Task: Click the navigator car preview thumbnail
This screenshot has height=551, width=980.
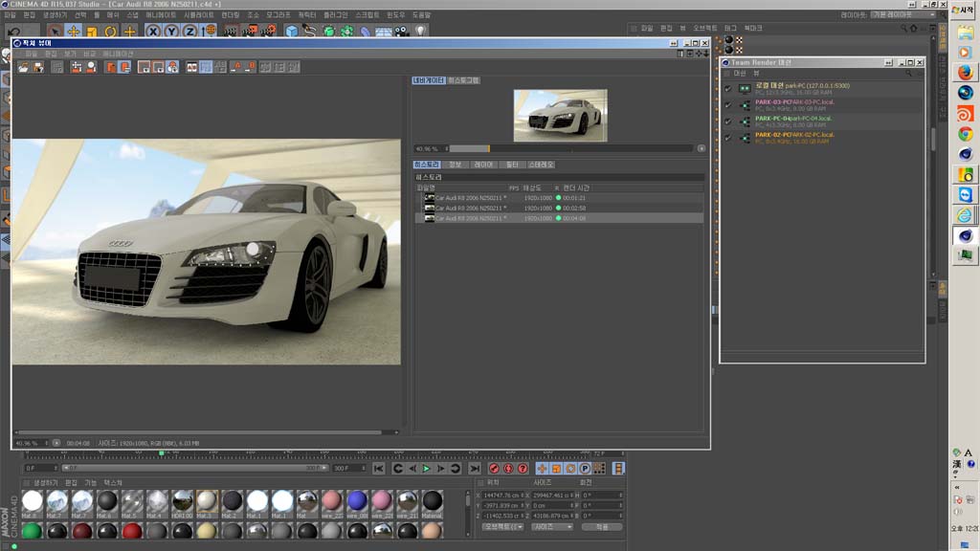Action: point(560,116)
